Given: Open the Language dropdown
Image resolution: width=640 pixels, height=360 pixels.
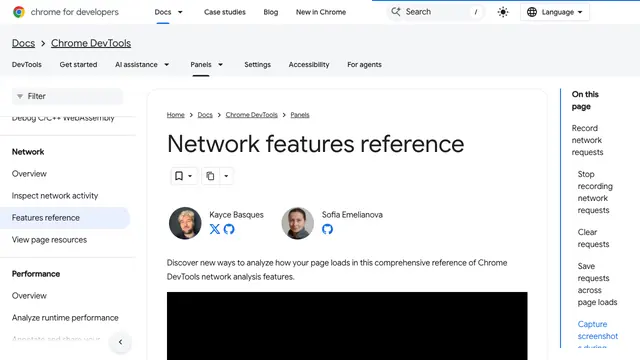Looking at the screenshot, I should (x=555, y=12).
